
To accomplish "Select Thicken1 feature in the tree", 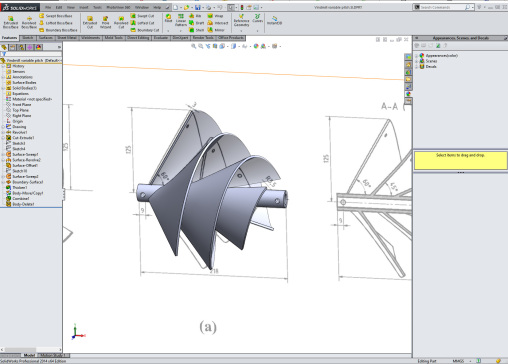I will [17, 187].
